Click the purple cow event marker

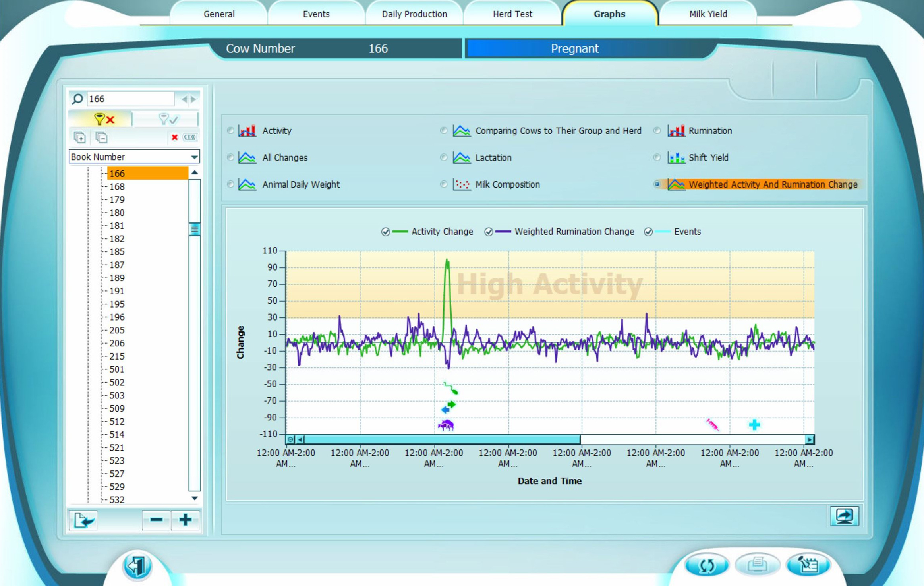point(446,425)
